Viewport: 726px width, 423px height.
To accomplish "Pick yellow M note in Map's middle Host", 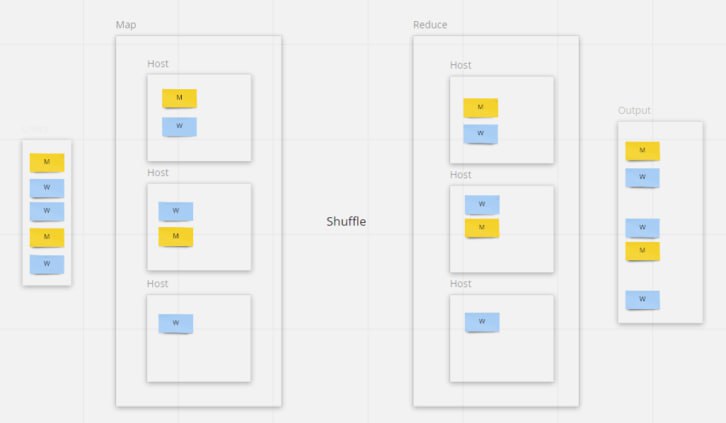I will click(x=176, y=236).
